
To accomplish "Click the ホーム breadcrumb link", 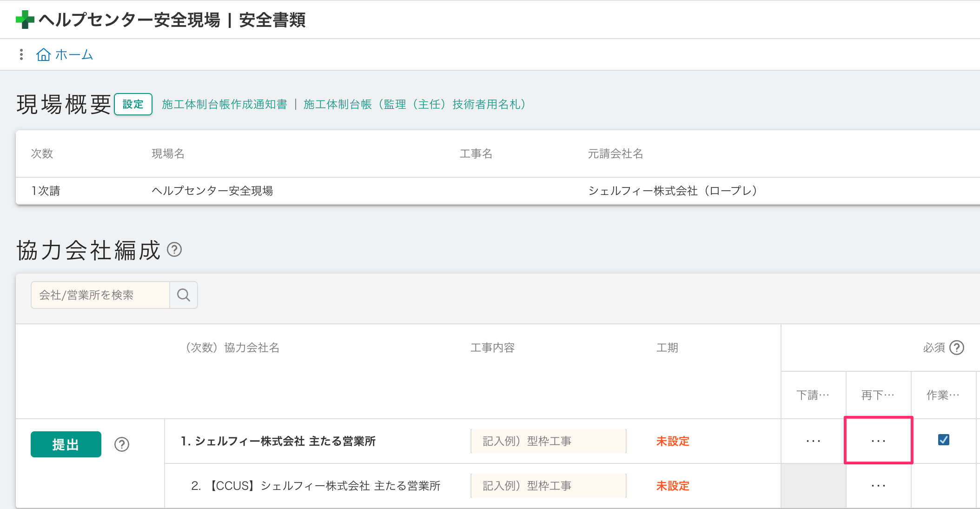I will tap(74, 55).
